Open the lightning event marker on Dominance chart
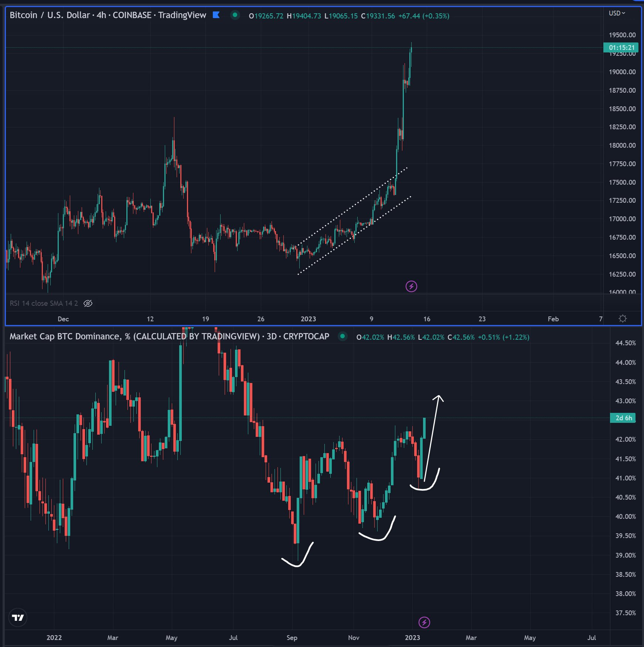Image resolution: width=644 pixels, height=647 pixels. (x=424, y=622)
